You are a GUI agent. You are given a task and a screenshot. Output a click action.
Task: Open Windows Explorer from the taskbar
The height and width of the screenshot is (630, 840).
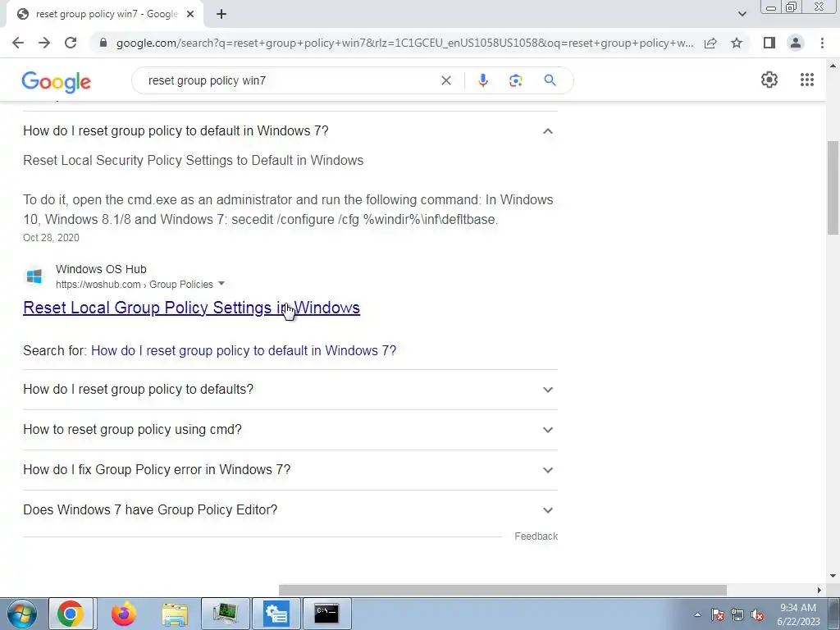(175, 614)
